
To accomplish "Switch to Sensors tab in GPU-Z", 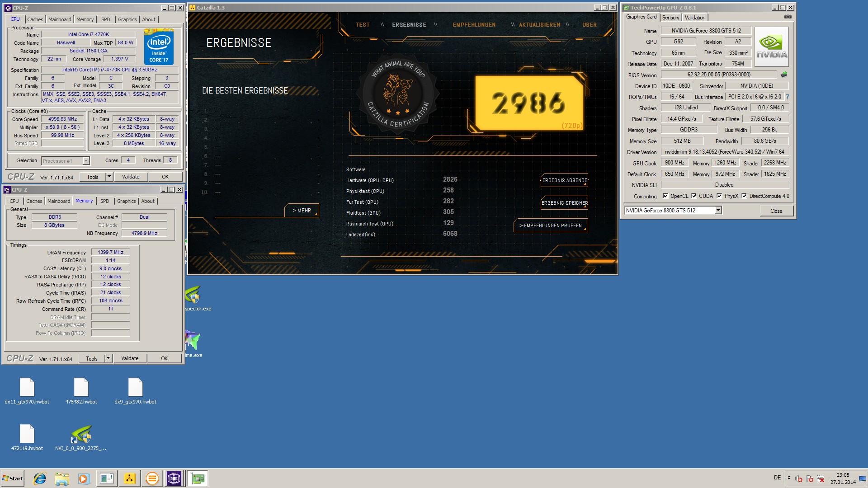I will point(670,18).
